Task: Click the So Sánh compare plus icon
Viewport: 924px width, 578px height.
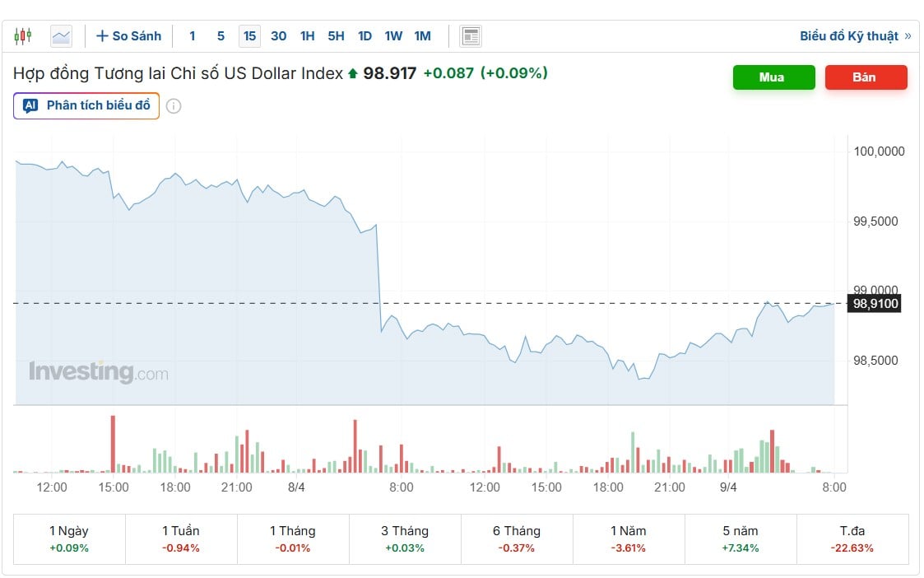Action: [103, 35]
